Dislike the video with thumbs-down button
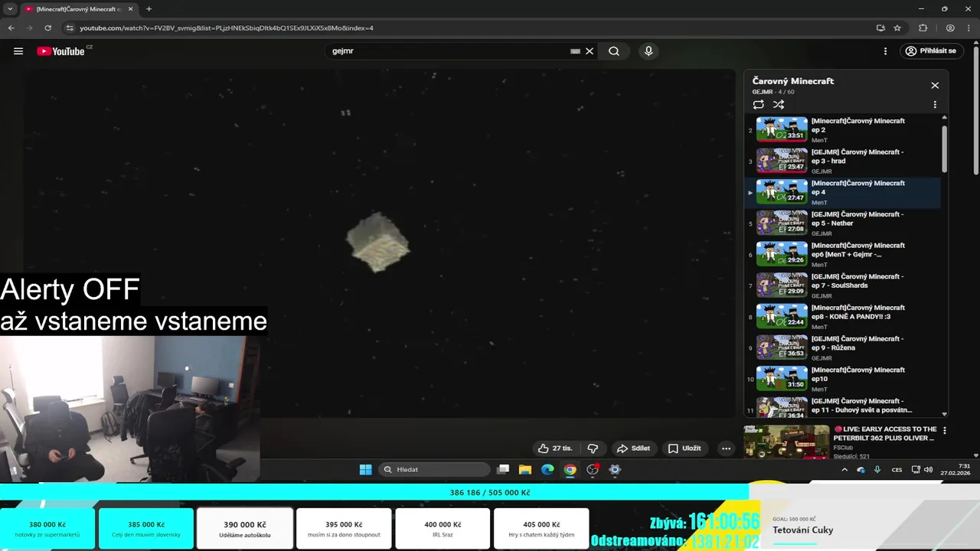Viewport: 980px width, 551px height. [x=593, y=448]
